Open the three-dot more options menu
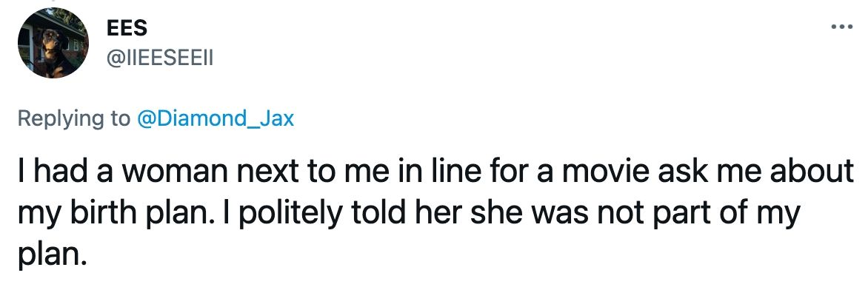This screenshot has width=868, height=290. [842, 27]
